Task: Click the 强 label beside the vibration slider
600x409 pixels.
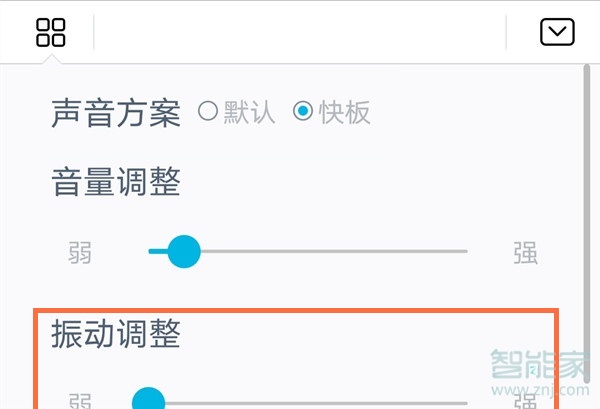Action: point(525,401)
